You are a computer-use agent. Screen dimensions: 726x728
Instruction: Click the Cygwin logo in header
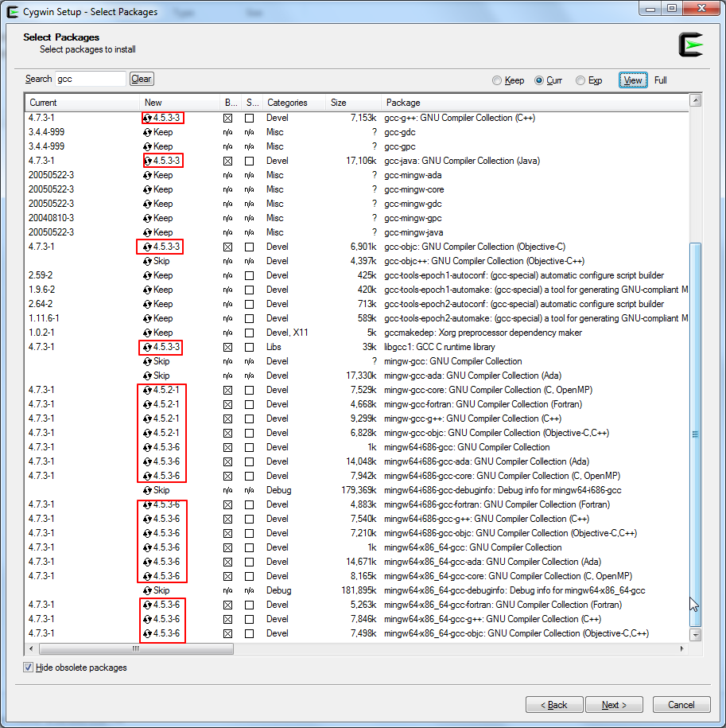pos(691,45)
